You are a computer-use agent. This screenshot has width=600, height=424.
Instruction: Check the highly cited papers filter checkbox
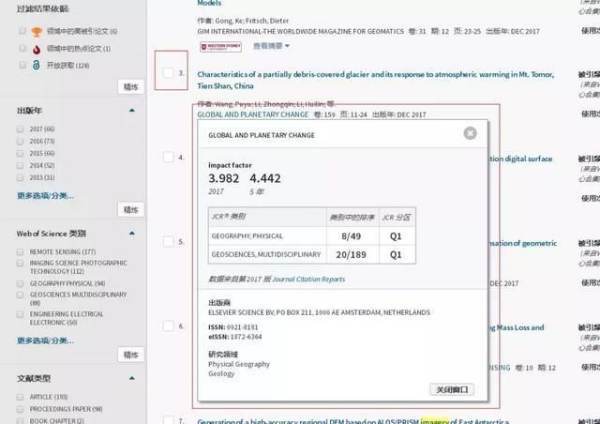click(x=22, y=31)
